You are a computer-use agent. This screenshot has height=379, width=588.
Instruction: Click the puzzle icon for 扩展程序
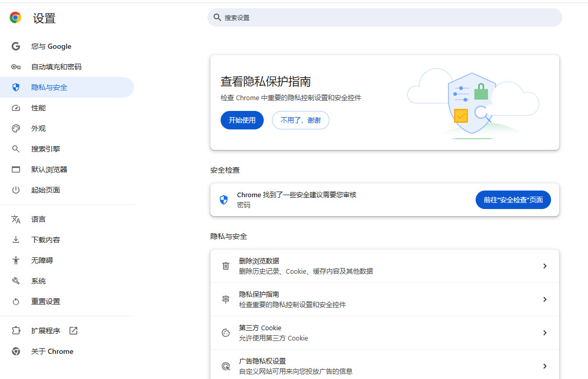click(x=16, y=331)
